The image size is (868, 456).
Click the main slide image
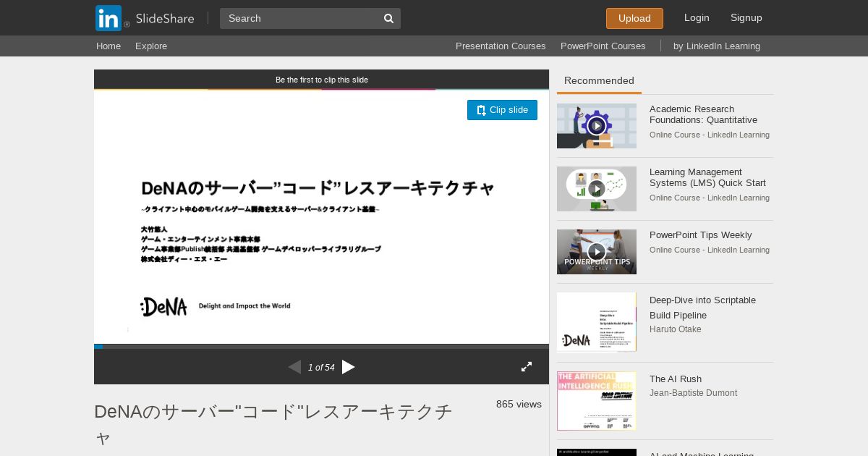coord(321,216)
